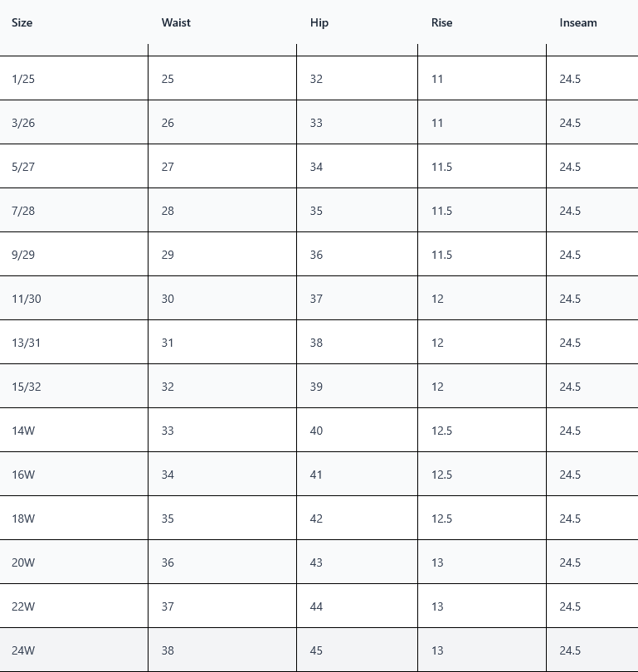Viewport: 638px width, 672px height.
Task: Click the Rise column header
Action: [441, 22]
